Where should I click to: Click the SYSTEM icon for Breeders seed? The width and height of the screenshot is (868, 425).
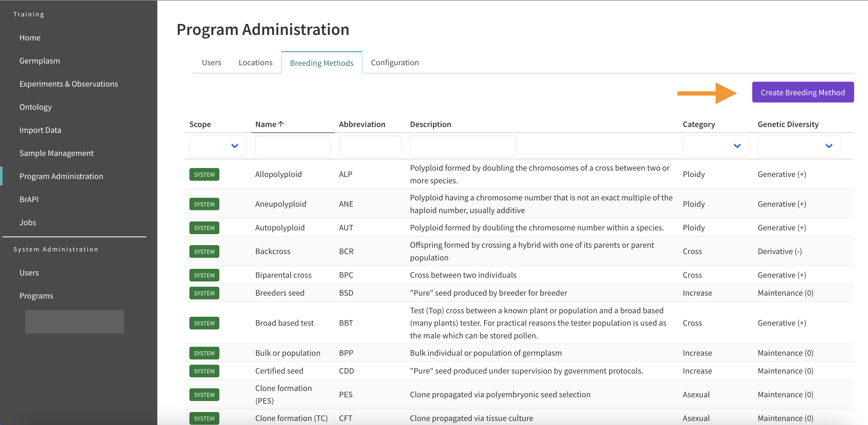coord(204,293)
